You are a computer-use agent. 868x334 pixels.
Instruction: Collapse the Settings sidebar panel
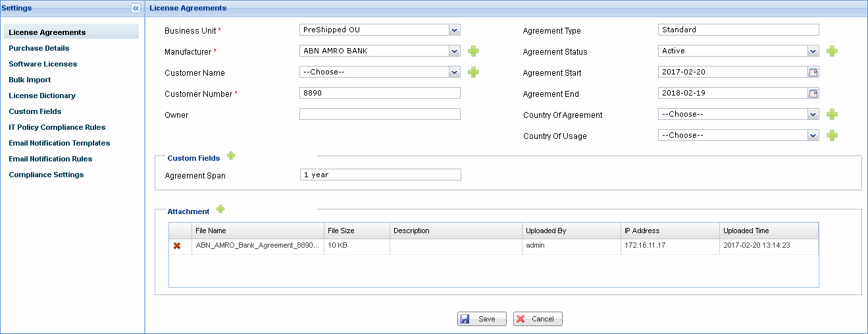[x=136, y=8]
